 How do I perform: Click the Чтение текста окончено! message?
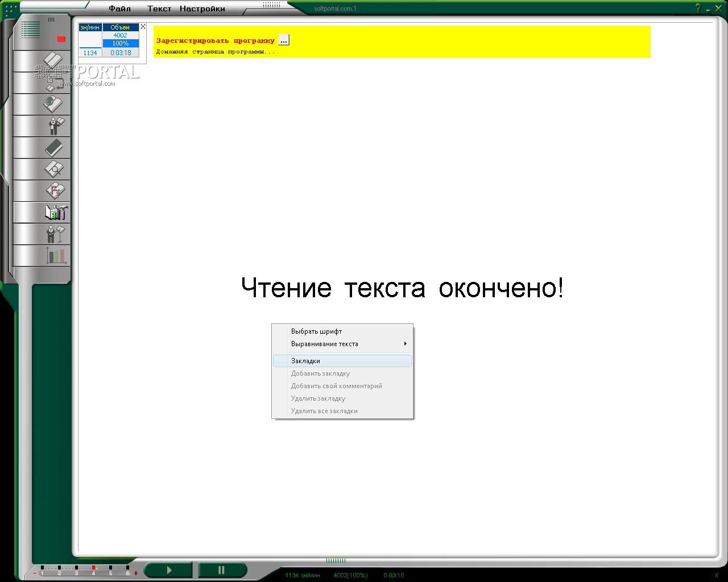pyautogui.click(x=402, y=288)
